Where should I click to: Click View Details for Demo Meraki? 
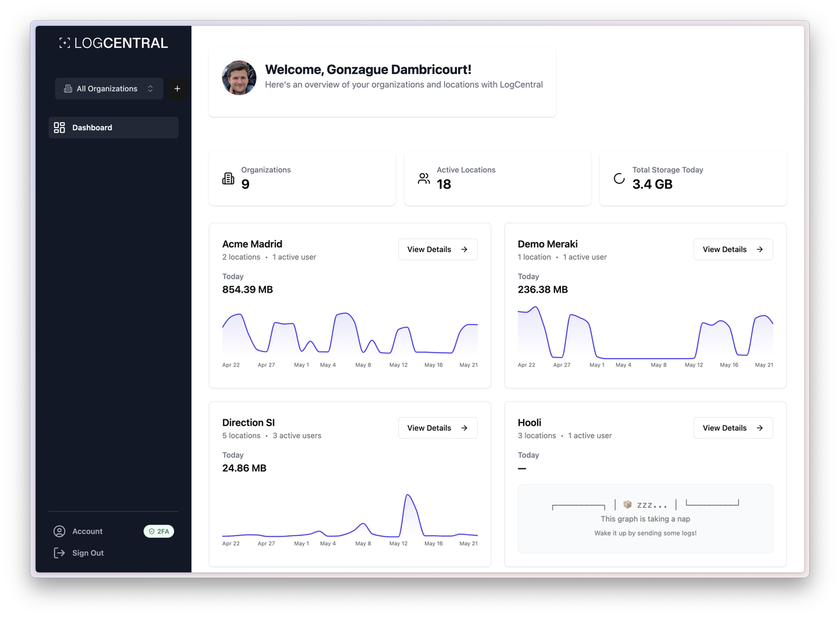pyautogui.click(x=733, y=249)
